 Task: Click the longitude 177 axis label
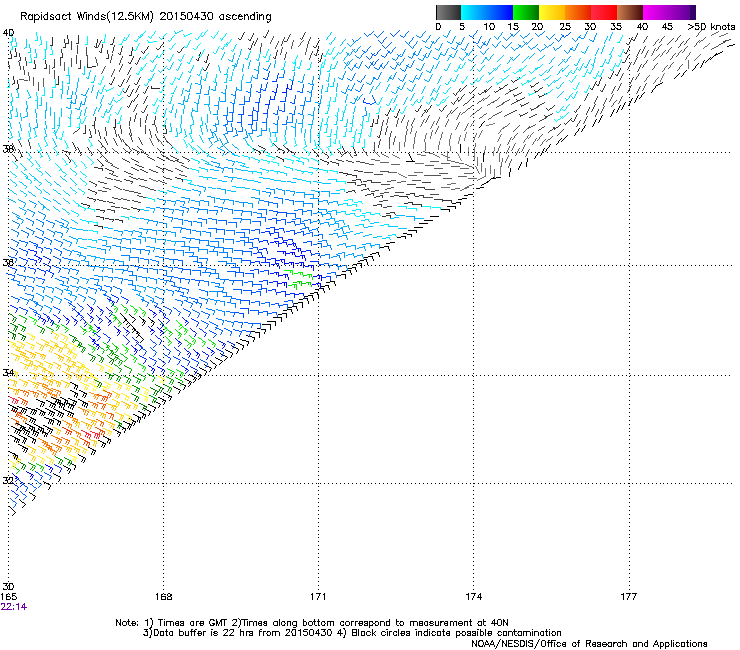(x=629, y=597)
